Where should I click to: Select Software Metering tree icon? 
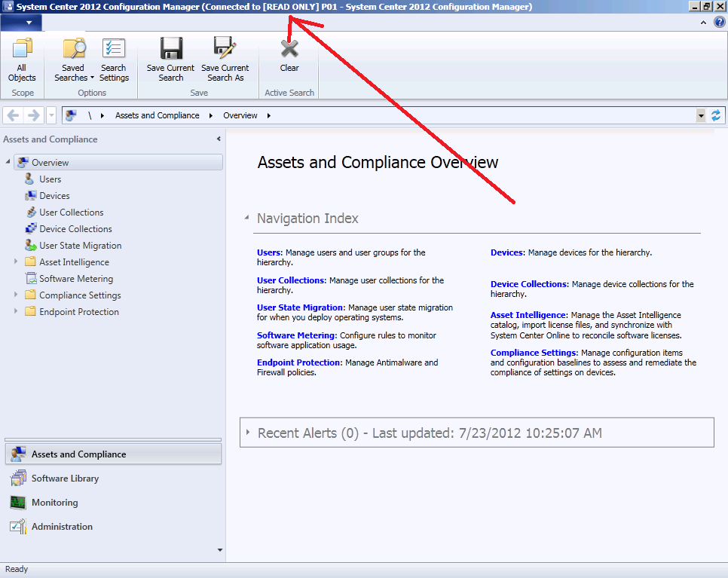(x=31, y=279)
